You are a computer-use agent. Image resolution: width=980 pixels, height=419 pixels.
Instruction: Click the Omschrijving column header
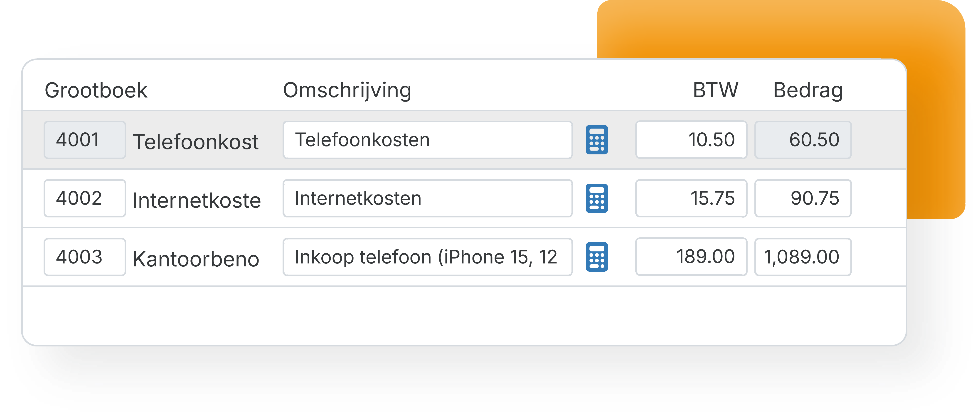tap(347, 90)
